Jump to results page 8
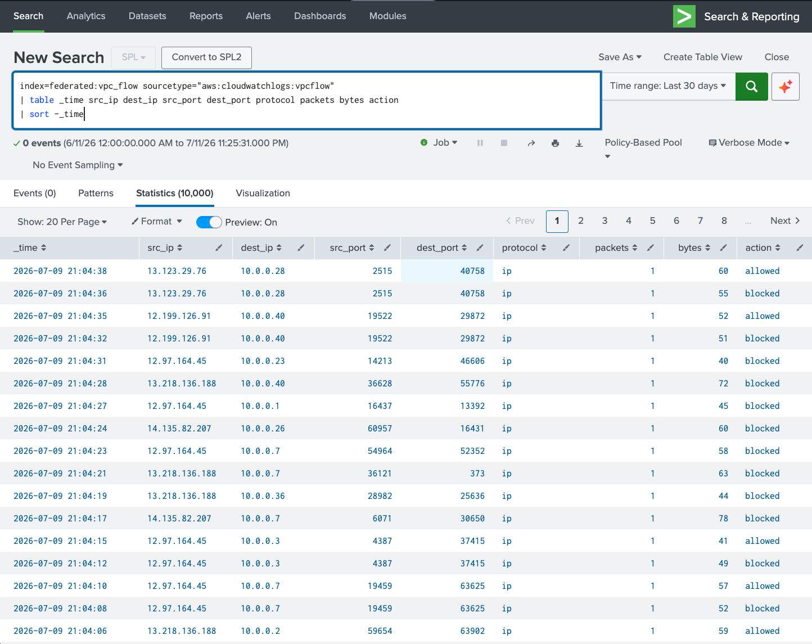 click(x=724, y=221)
